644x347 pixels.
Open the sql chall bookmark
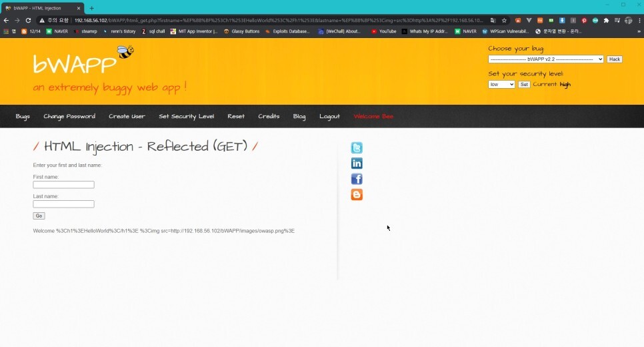153,31
